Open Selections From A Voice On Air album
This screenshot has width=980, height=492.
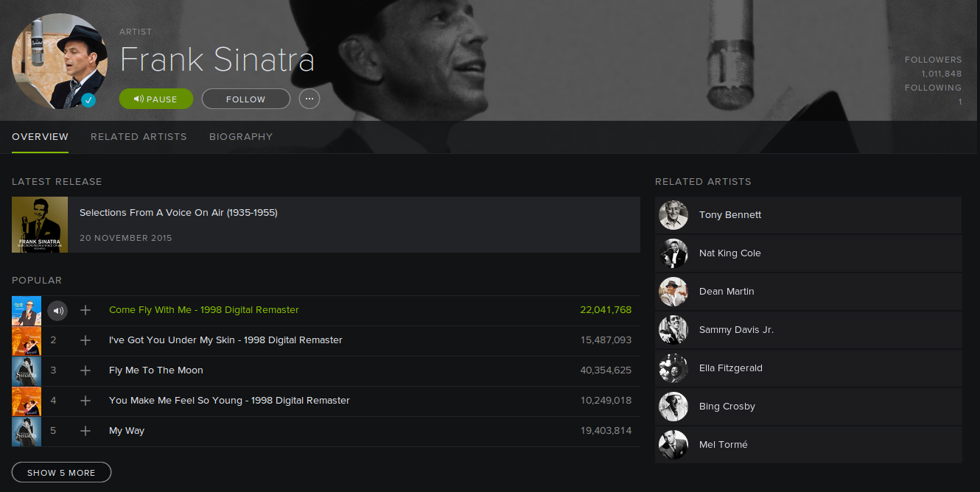178,213
